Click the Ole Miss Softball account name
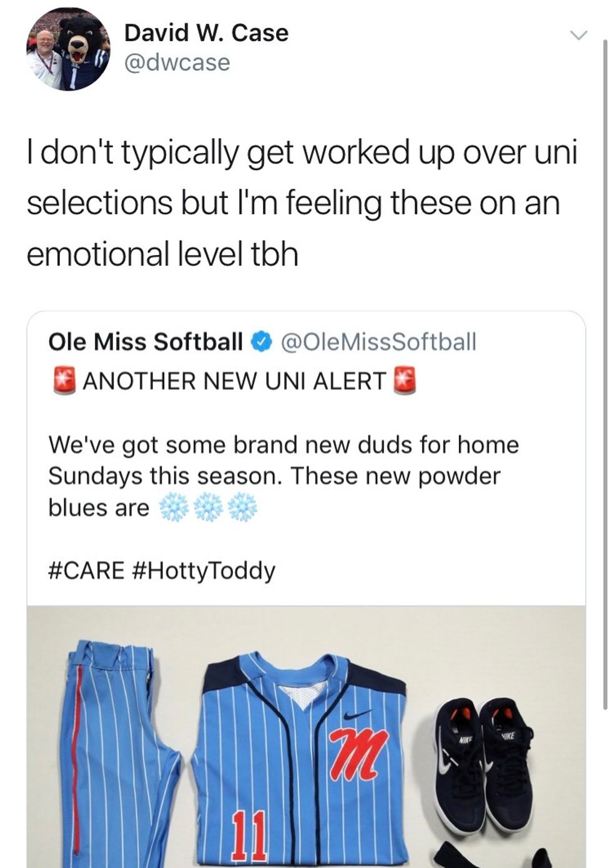The height and width of the screenshot is (868, 612). [146, 342]
